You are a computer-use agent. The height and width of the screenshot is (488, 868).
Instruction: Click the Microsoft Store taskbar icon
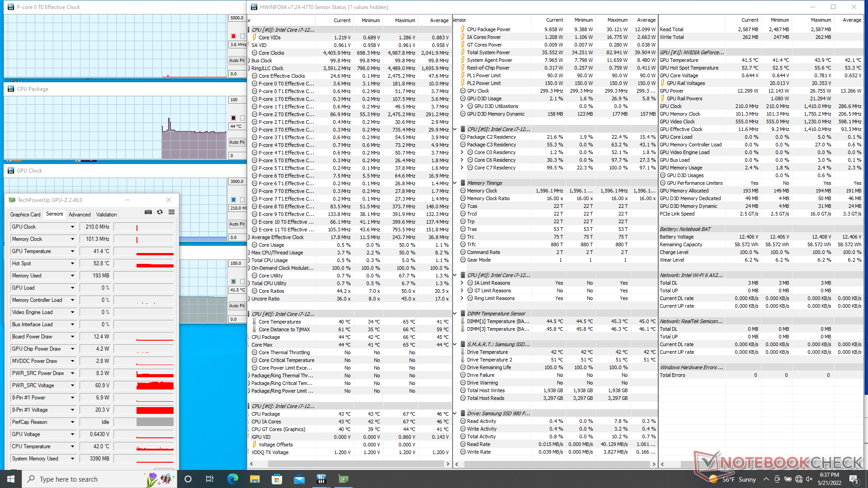(x=277, y=479)
